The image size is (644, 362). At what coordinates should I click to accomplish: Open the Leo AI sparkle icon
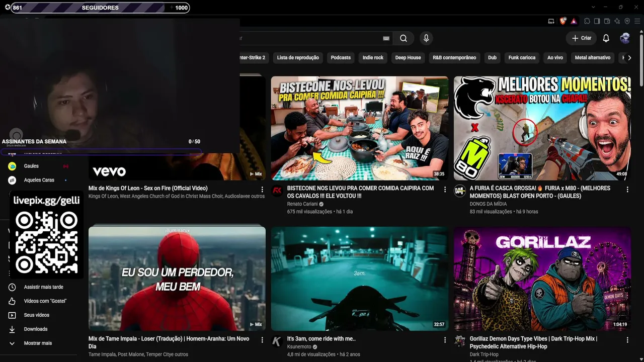[x=617, y=21]
